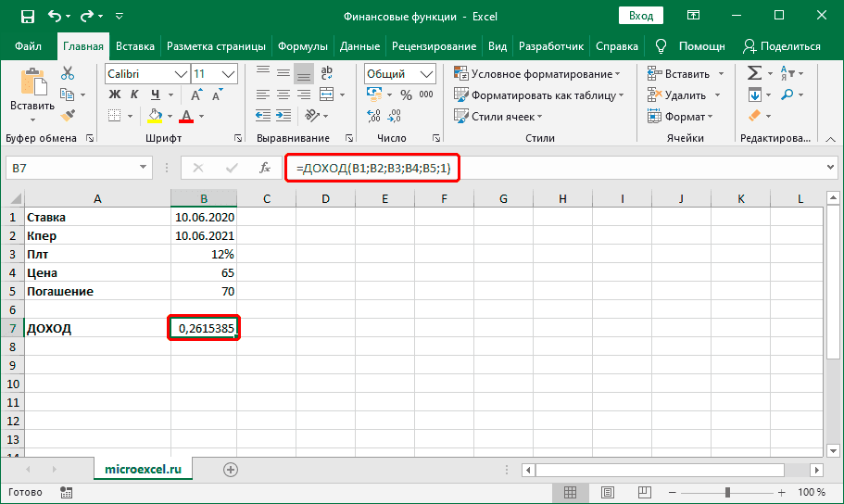This screenshot has width=844, height=504.
Task: Click the Вход sign-in button
Action: click(640, 16)
